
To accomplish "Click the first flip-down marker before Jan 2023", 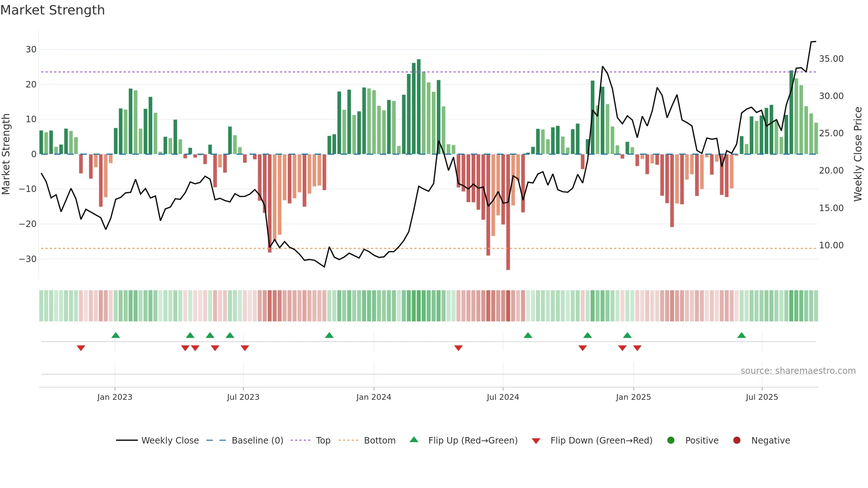I will click(x=81, y=348).
